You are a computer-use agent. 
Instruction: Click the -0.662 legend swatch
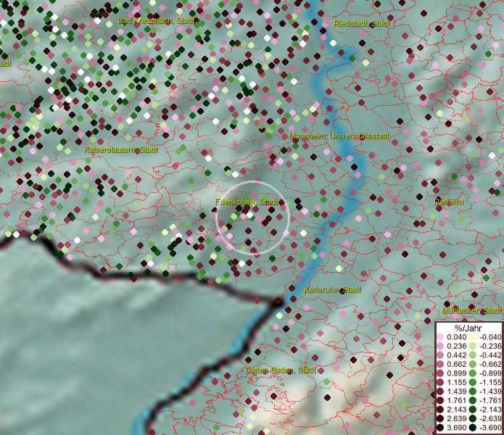point(473,365)
